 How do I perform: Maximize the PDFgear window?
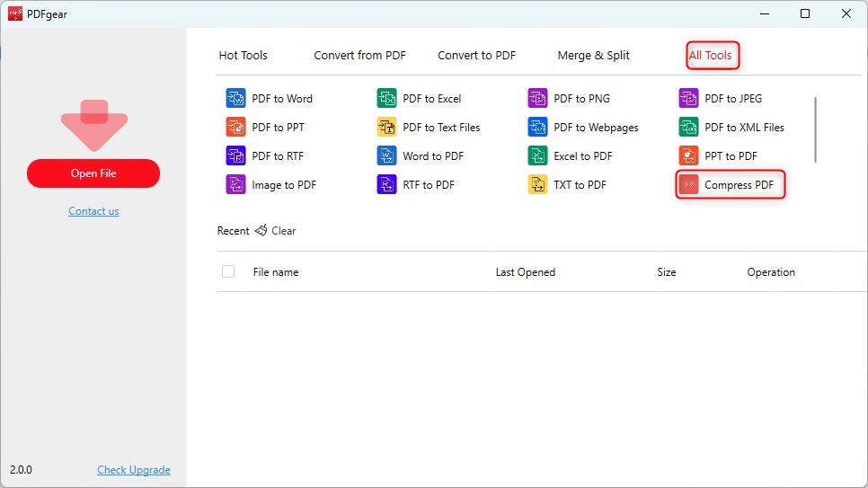pyautogui.click(x=805, y=13)
